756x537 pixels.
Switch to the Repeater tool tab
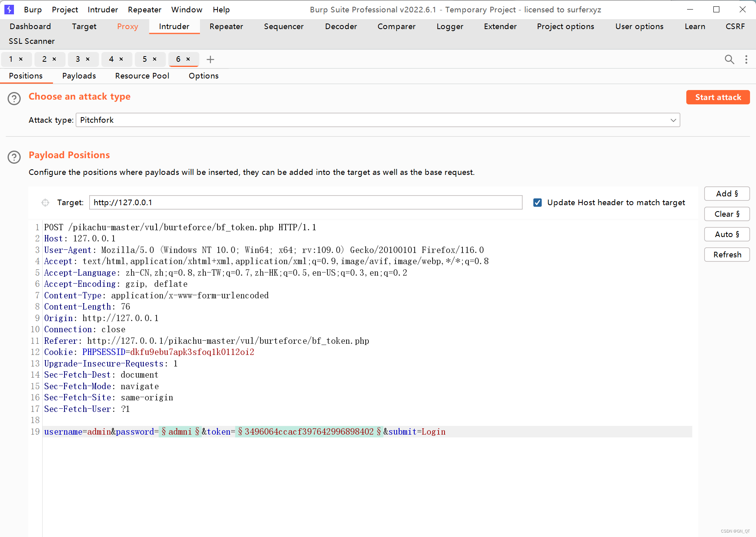point(226,26)
